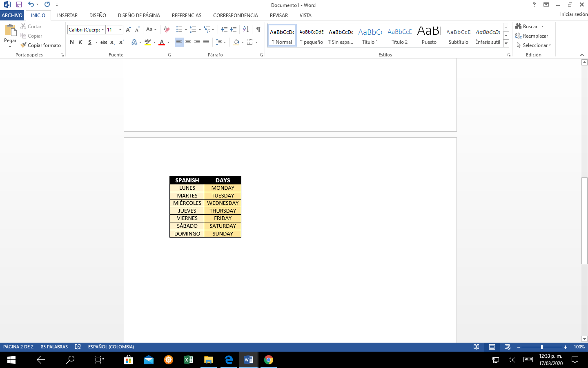Open the ARCHIVO file tab
Screen dimensions: 588x368
(x=12, y=15)
